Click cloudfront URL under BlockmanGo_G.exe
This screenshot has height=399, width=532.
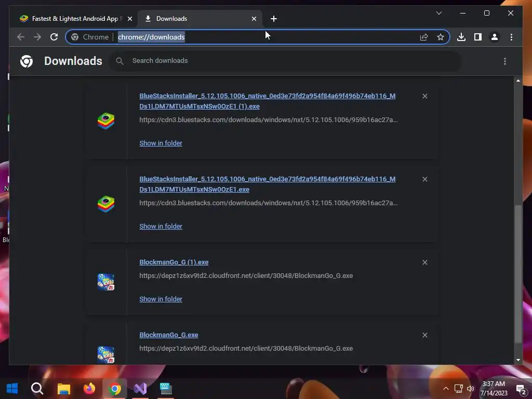(246, 349)
